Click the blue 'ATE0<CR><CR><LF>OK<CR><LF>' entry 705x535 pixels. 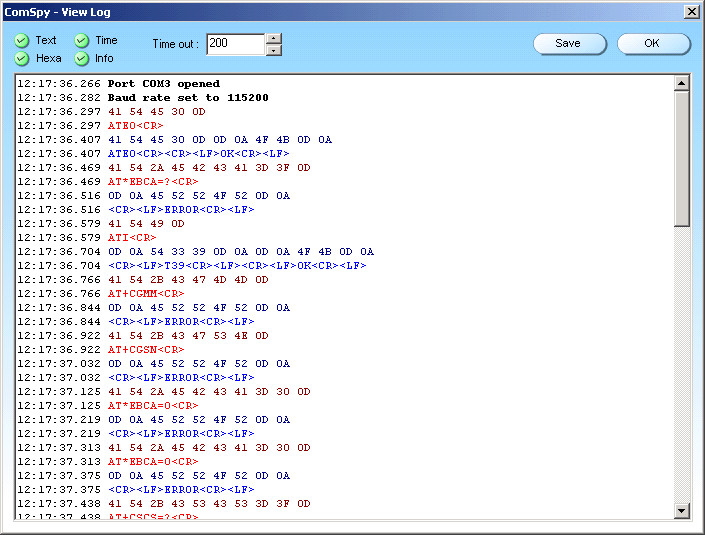pyautogui.click(x=198, y=154)
